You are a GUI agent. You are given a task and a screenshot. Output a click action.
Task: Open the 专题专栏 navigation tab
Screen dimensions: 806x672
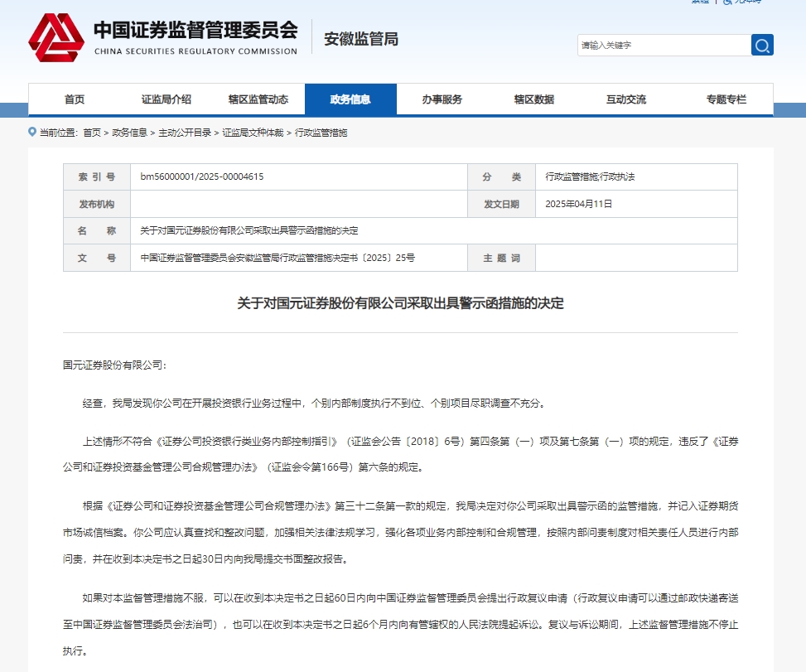[x=726, y=99]
